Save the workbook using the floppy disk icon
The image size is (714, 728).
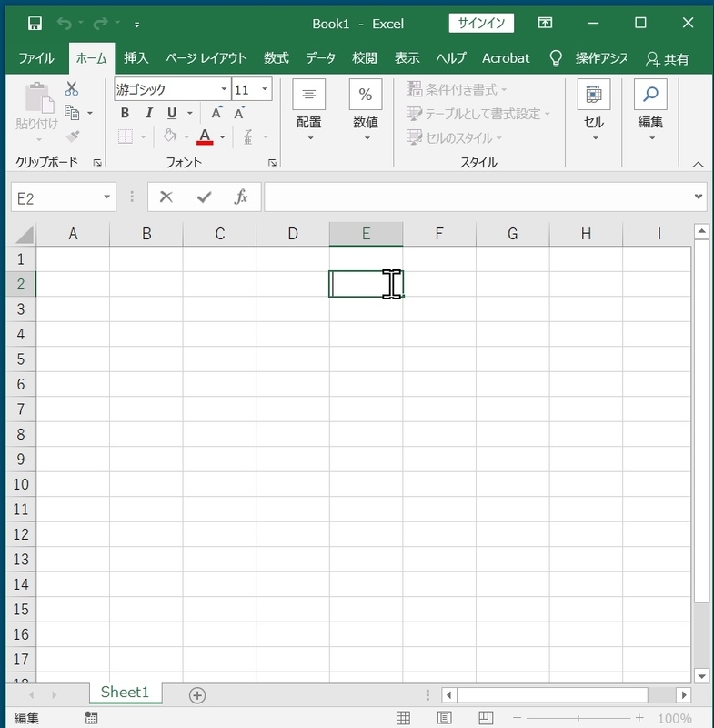35,24
